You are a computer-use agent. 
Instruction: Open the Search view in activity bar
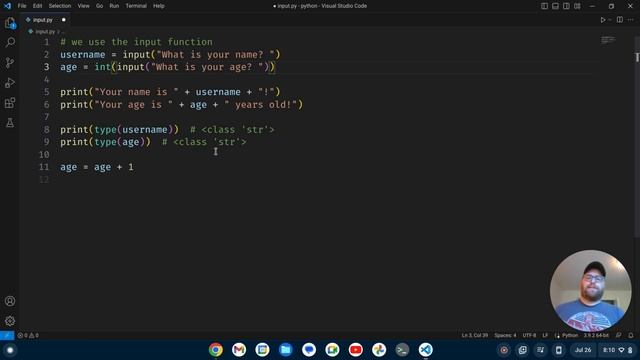click(x=10, y=42)
